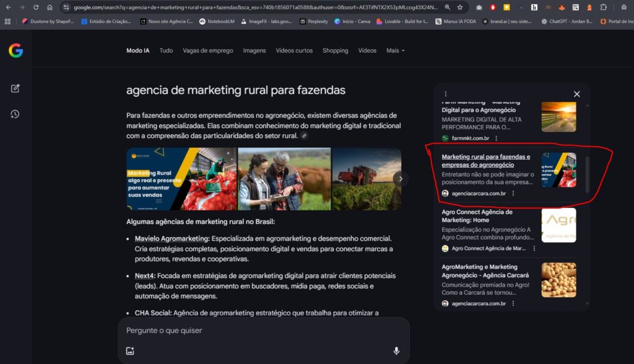Start a new chat with the pencil icon
The image size is (634, 364).
click(x=15, y=88)
